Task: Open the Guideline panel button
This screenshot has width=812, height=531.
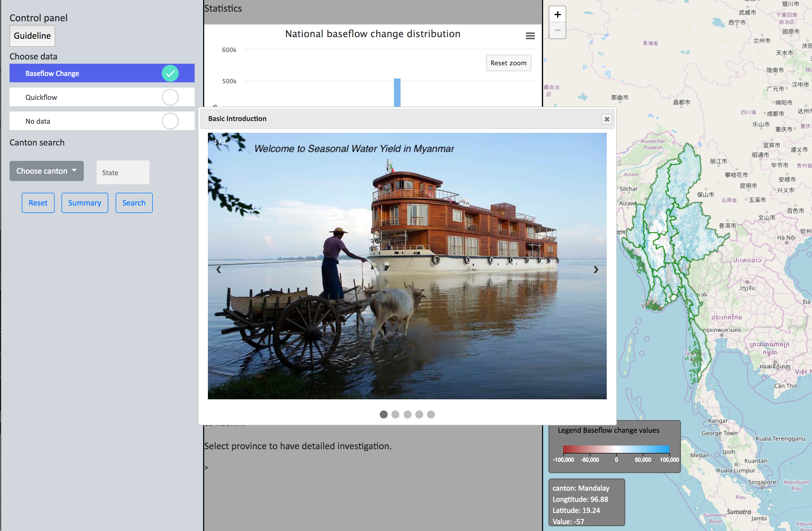Action: tap(32, 36)
